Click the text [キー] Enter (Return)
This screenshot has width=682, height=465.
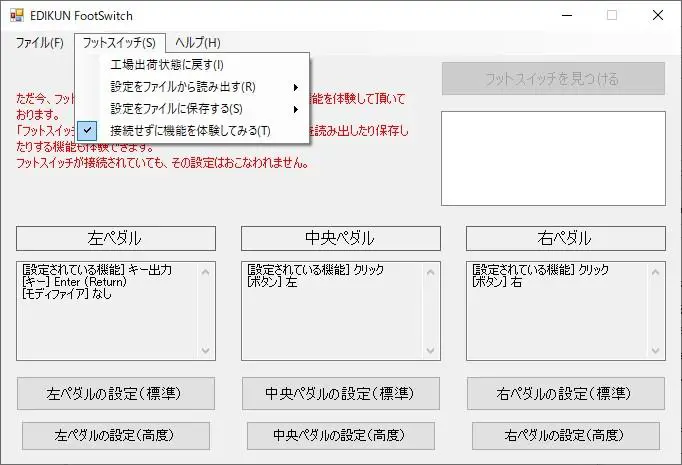[x=74, y=282]
